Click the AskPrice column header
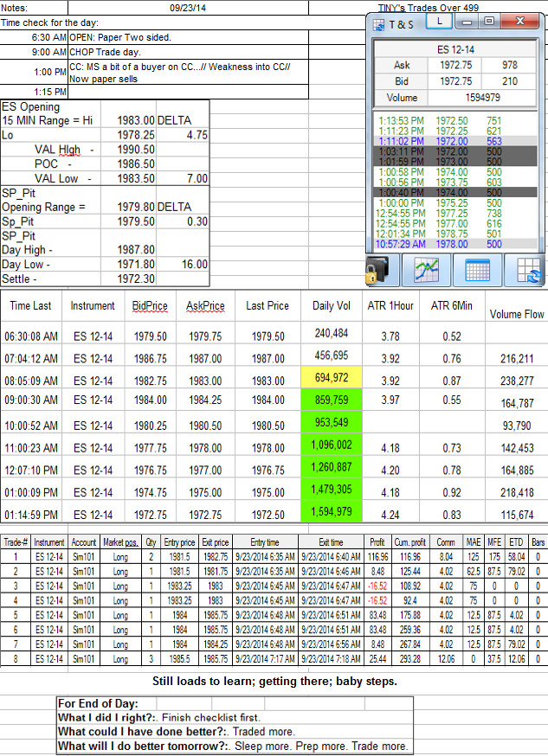This screenshot has height=756, width=548. pos(205,305)
